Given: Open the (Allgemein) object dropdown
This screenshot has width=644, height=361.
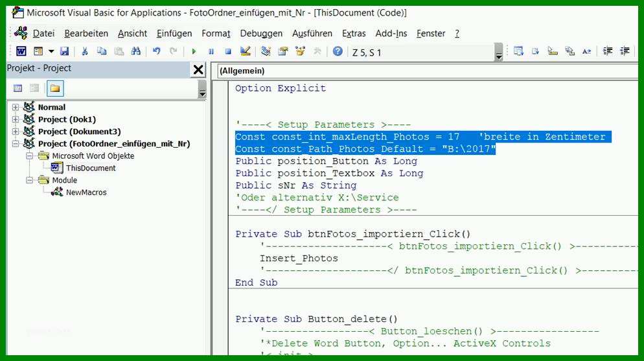Looking at the screenshot, I should coord(427,71).
